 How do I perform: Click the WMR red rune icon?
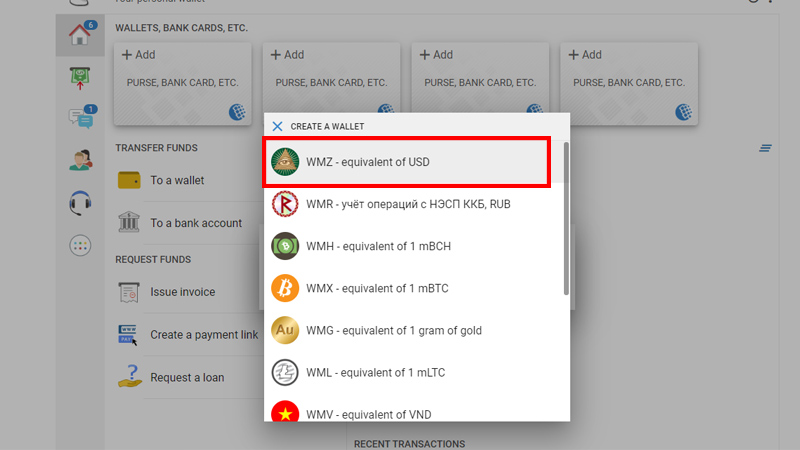[x=285, y=204]
